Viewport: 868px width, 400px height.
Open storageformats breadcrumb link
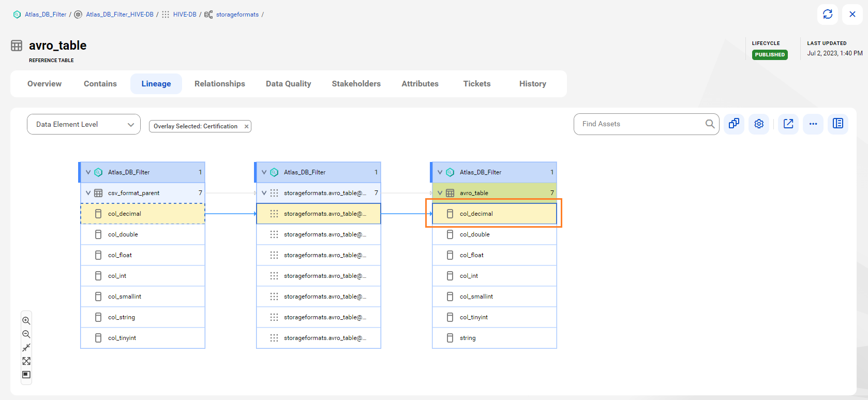click(x=237, y=14)
